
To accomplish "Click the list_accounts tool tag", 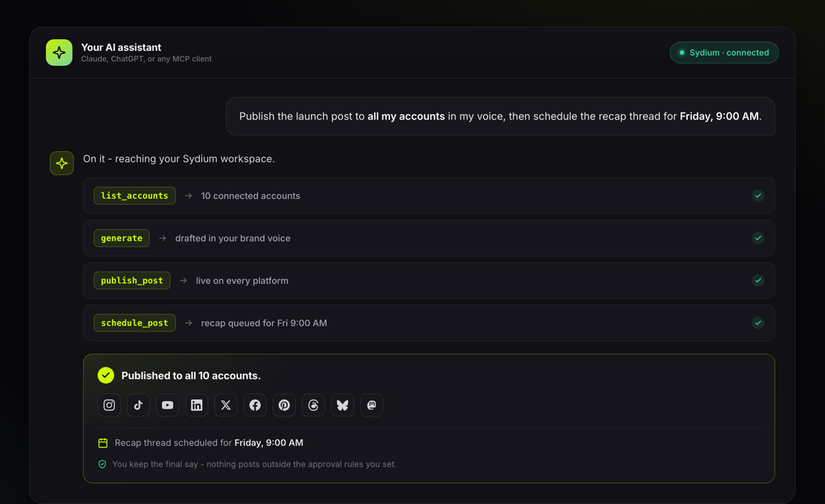I will [x=135, y=196].
